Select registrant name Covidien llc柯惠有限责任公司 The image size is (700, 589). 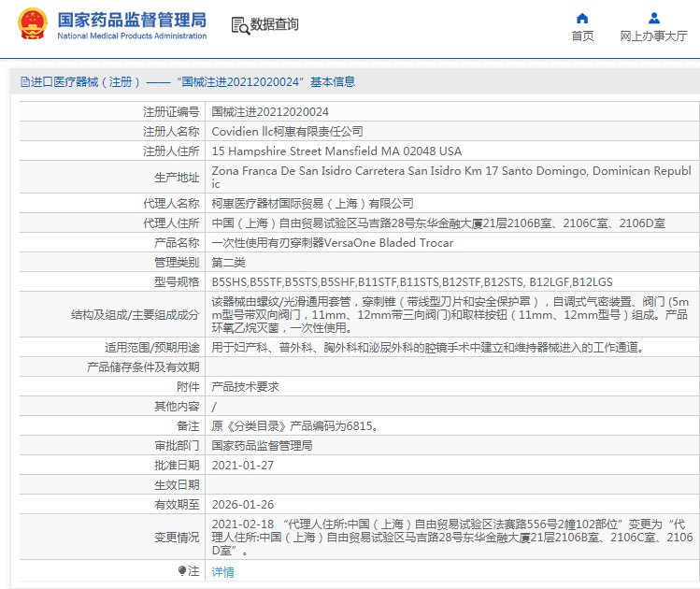(287, 131)
